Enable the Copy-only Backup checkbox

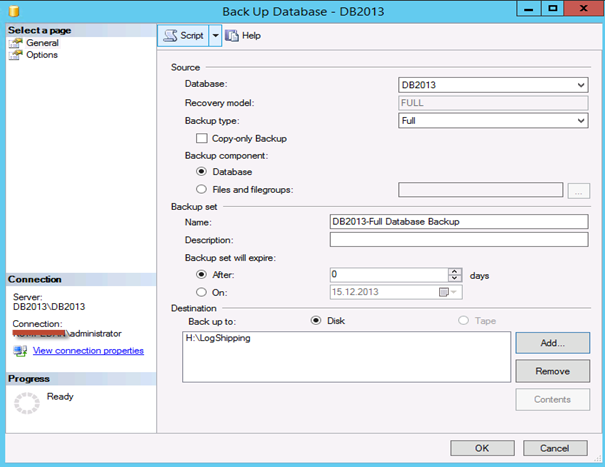[x=202, y=138]
